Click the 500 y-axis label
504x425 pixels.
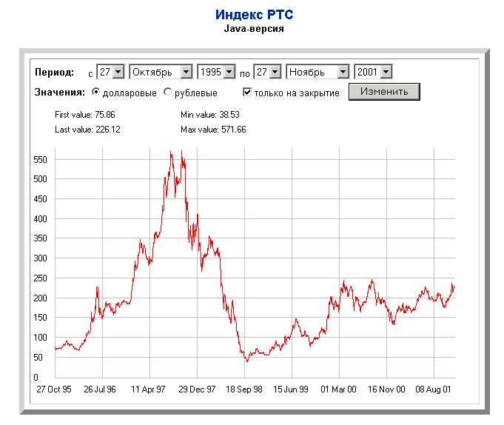(40, 178)
